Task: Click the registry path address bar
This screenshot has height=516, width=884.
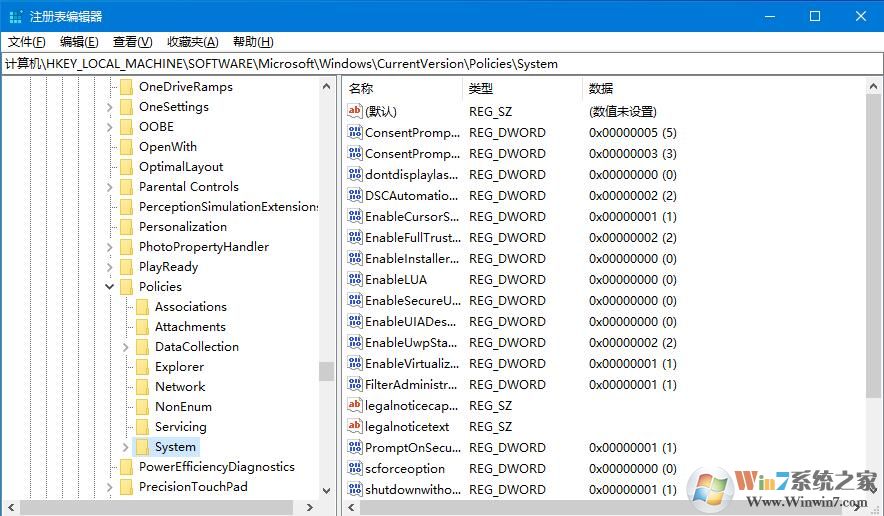Action: (441, 64)
